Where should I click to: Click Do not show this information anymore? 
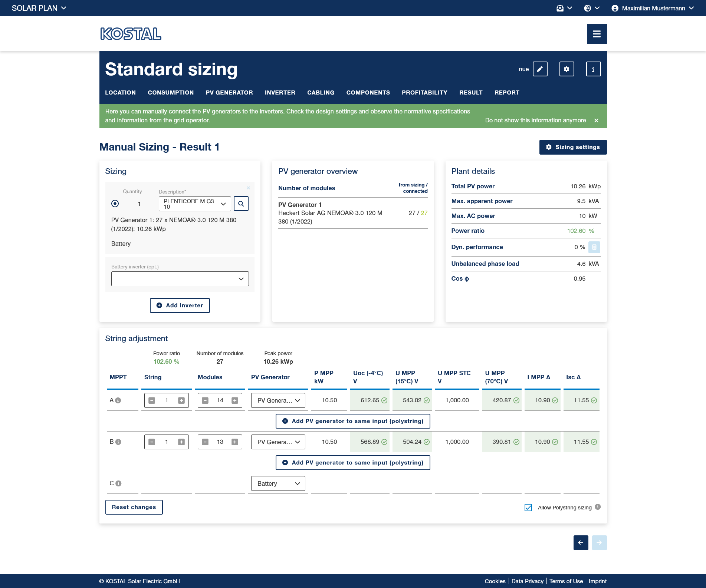(x=535, y=120)
